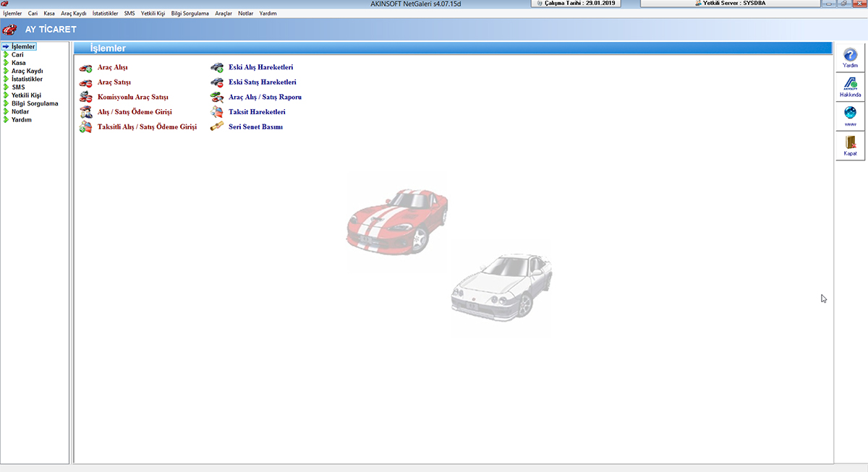Open the Hakkında about icon
868x472 pixels.
click(x=850, y=87)
